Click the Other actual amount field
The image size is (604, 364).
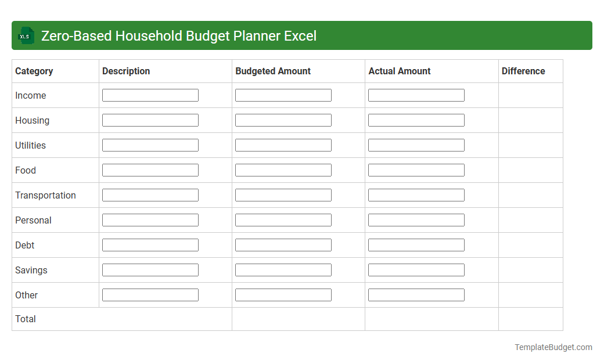point(416,294)
